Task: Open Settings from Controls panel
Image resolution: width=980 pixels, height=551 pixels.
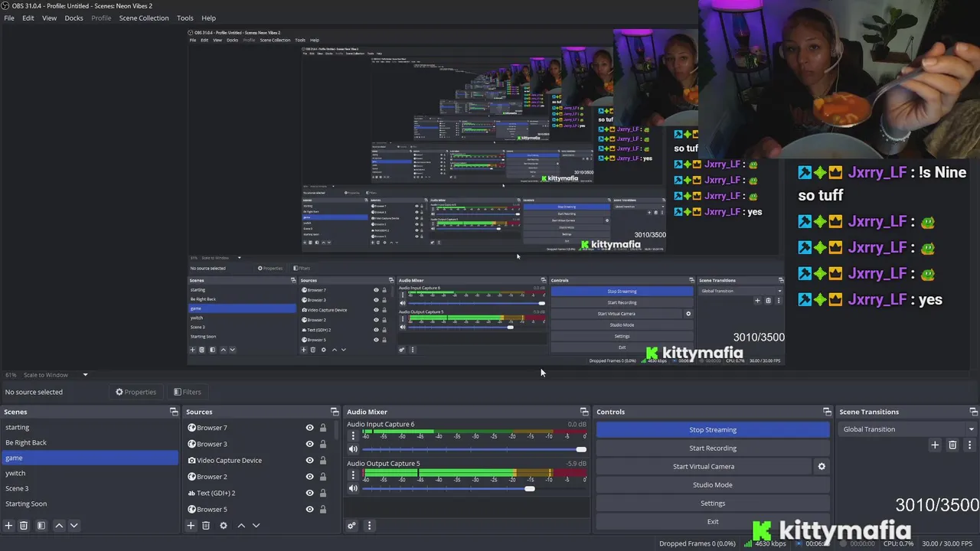Action: point(713,504)
